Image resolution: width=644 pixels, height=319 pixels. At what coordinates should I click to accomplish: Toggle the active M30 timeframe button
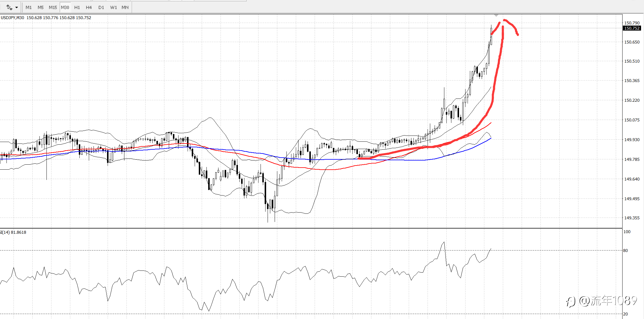pos(65,7)
